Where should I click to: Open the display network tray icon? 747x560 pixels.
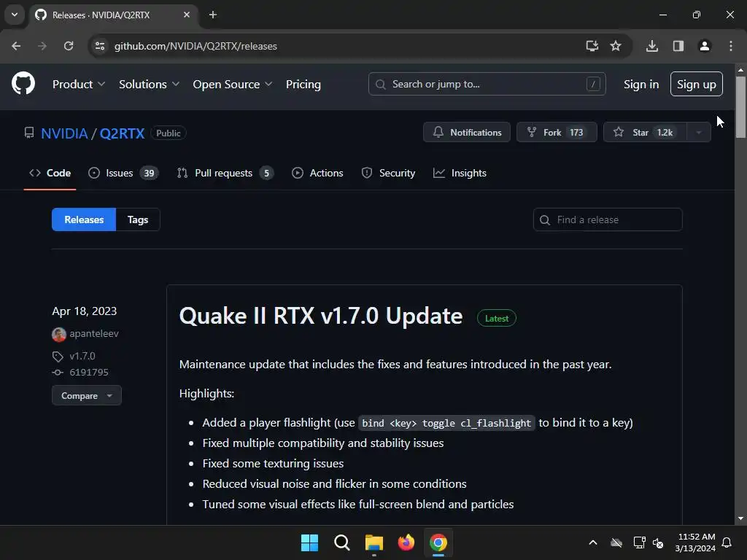point(639,542)
